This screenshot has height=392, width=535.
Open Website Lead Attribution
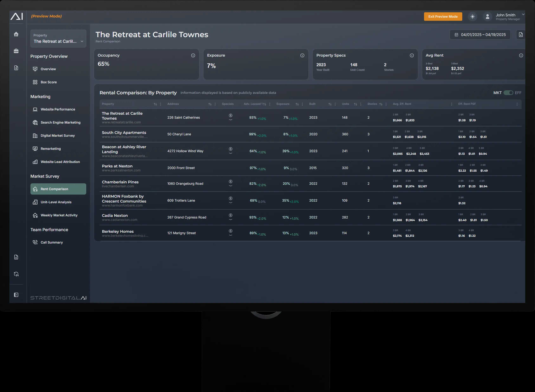click(58, 162)
